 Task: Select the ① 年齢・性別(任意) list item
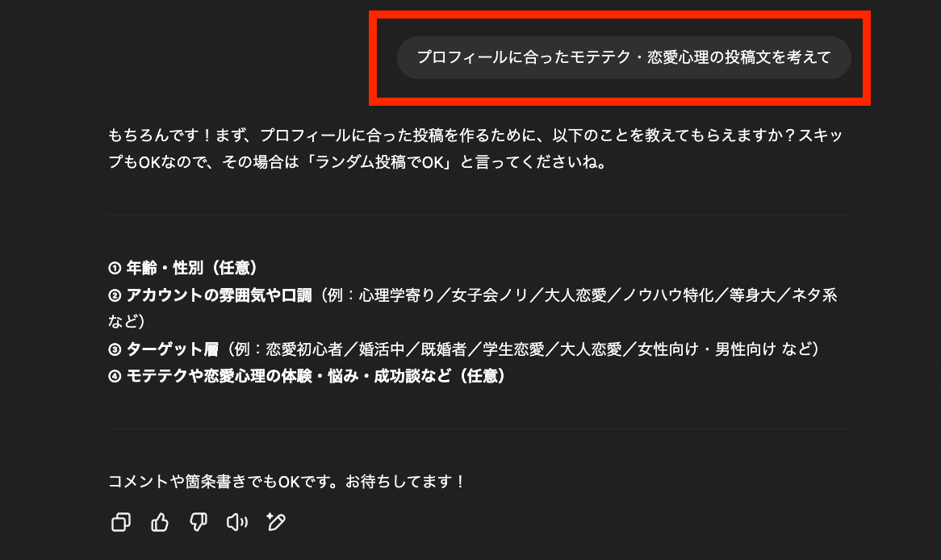pos(183,268)
